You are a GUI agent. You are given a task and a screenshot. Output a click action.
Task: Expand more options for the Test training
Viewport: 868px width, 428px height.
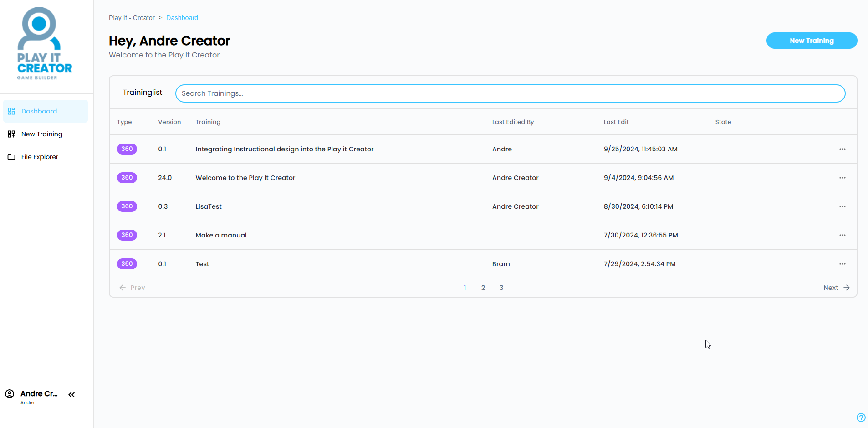click(842, 264)
